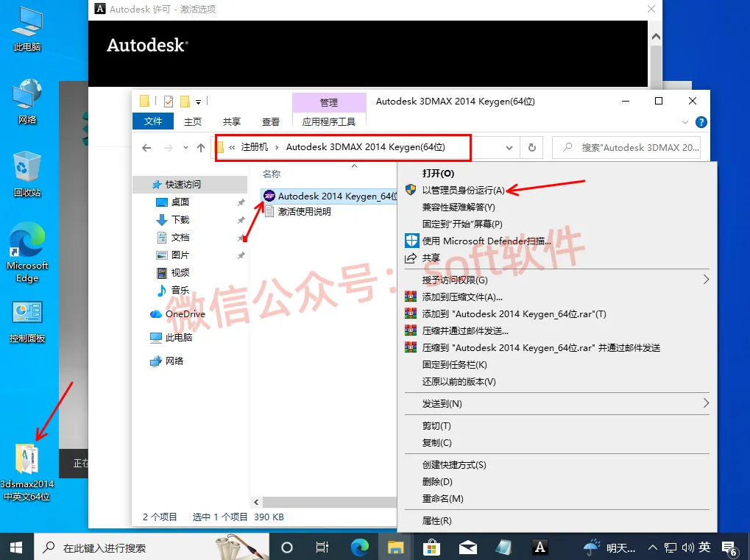Open File Explorer taskbar icon

click(x=395, y=547)
